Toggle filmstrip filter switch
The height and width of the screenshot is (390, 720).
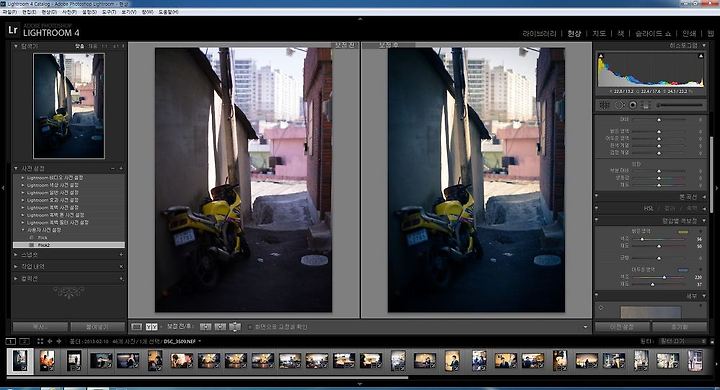point(712,341)
